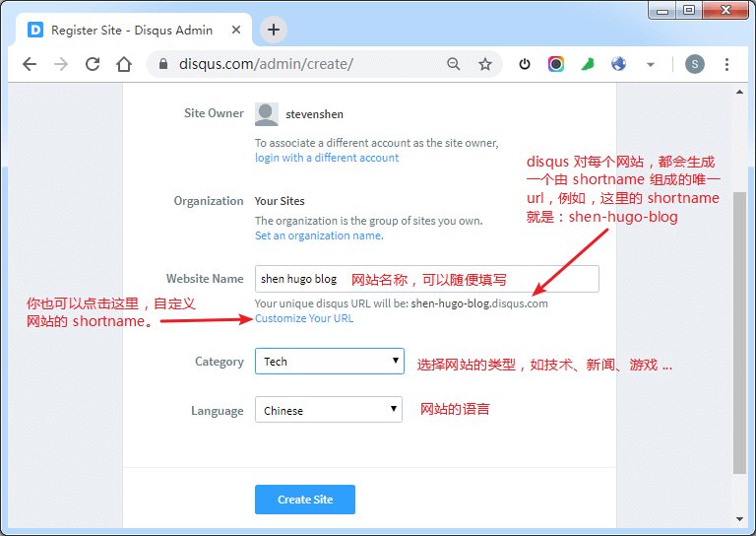Open the zoom magnifier icon in address bar
Image resolution: width=756 pixels, height=536 pixels.
pyautogui.click(x=453, y=64)
